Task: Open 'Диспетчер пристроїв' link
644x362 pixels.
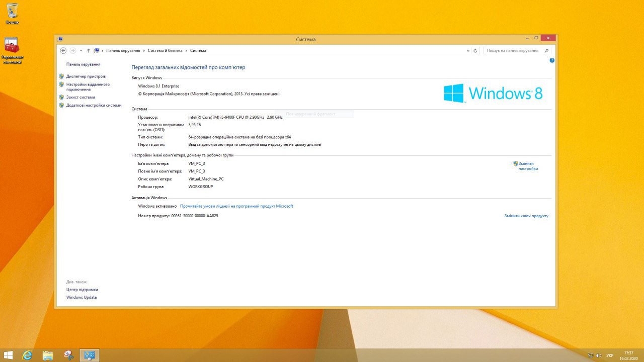Action: point(86,76)
